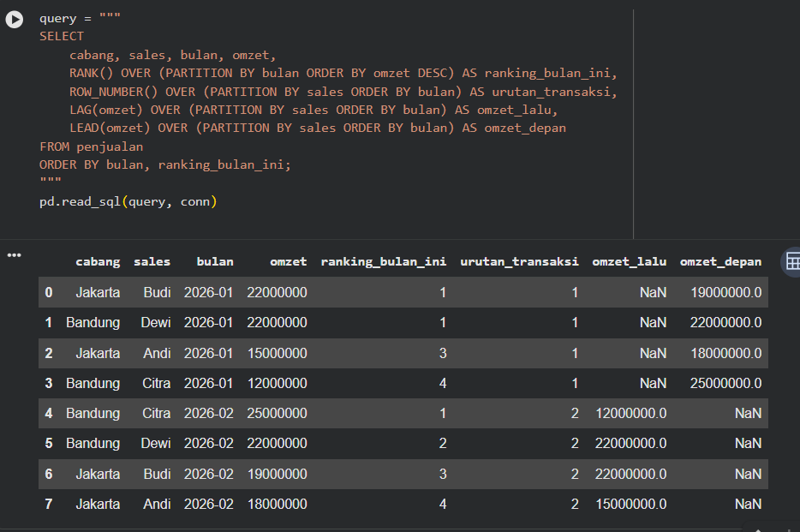Select row index 7 in the output table
800x532 pixels.
coord(49,504)
